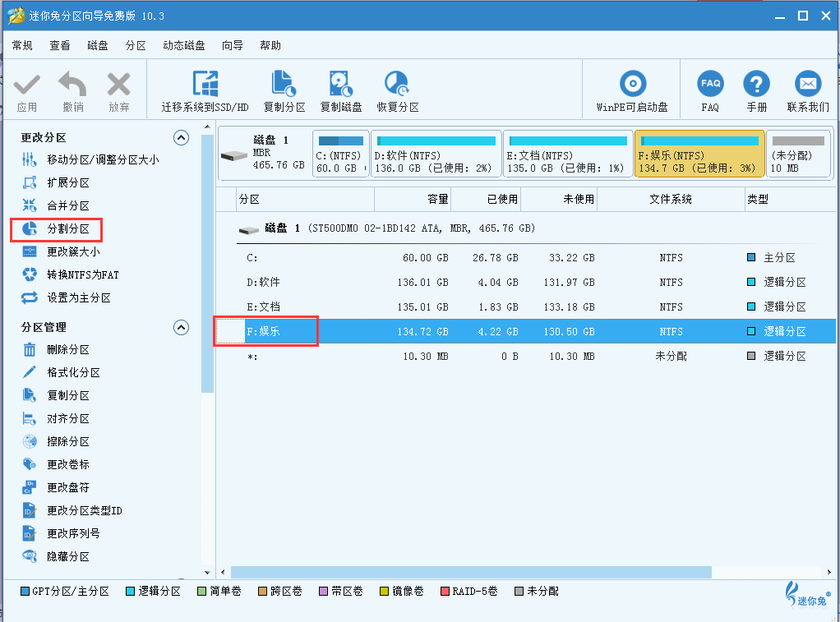Open the Partition Recovery (恢复分区) wizard
Viewport: 840px width, 622px height.
tap(398, 91)
